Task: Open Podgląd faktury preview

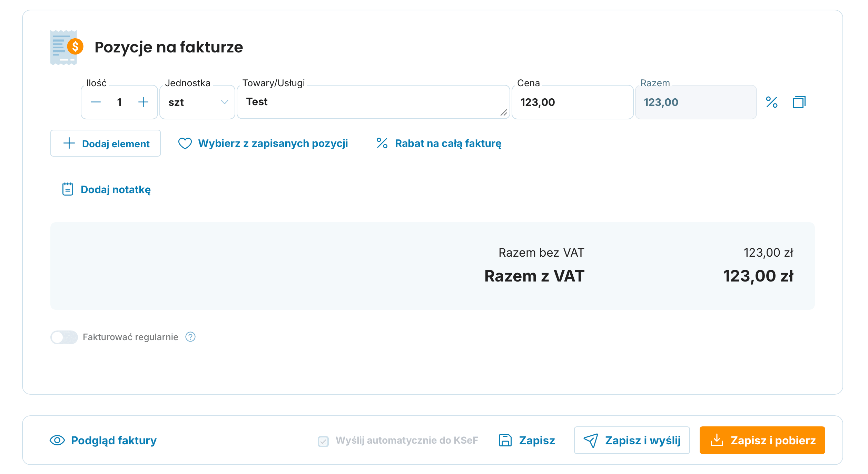Action: 103,440
